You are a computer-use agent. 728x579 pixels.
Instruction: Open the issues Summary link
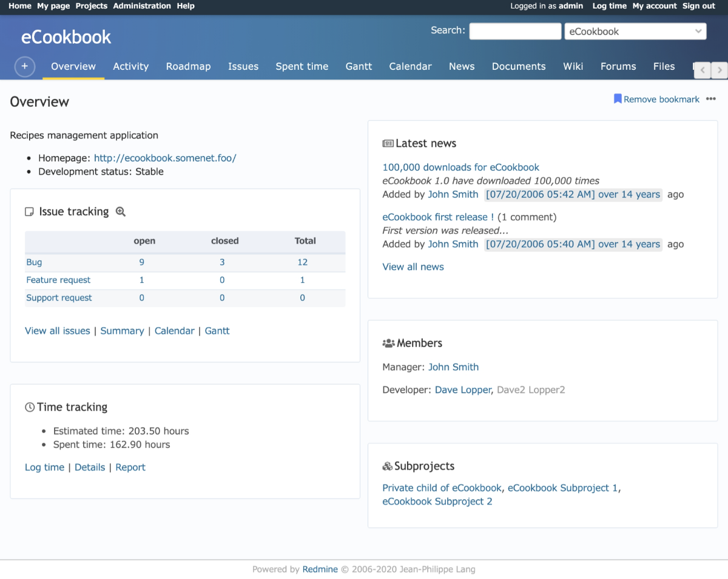122,331
